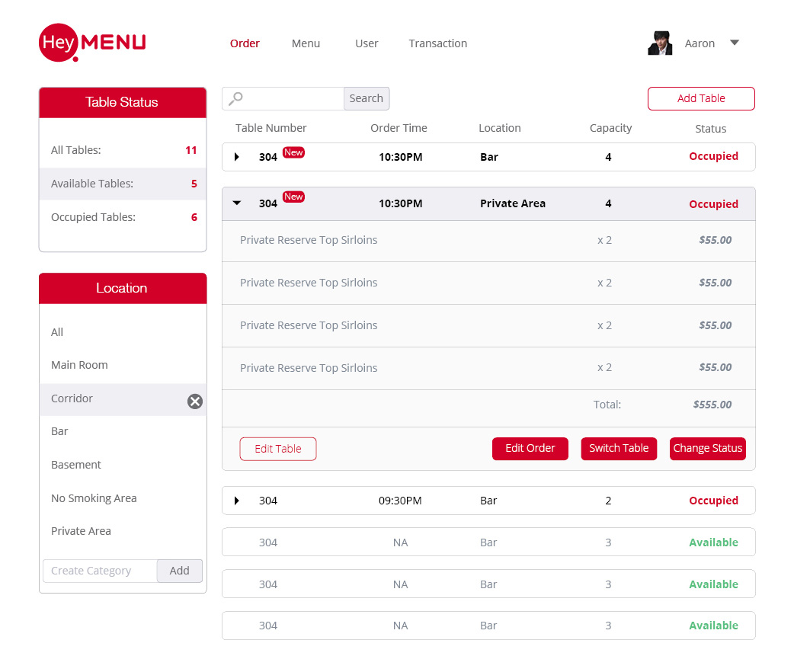Click the Edit Table button
Viewport: 794px width, 672px height.
[x=278, y=449]
